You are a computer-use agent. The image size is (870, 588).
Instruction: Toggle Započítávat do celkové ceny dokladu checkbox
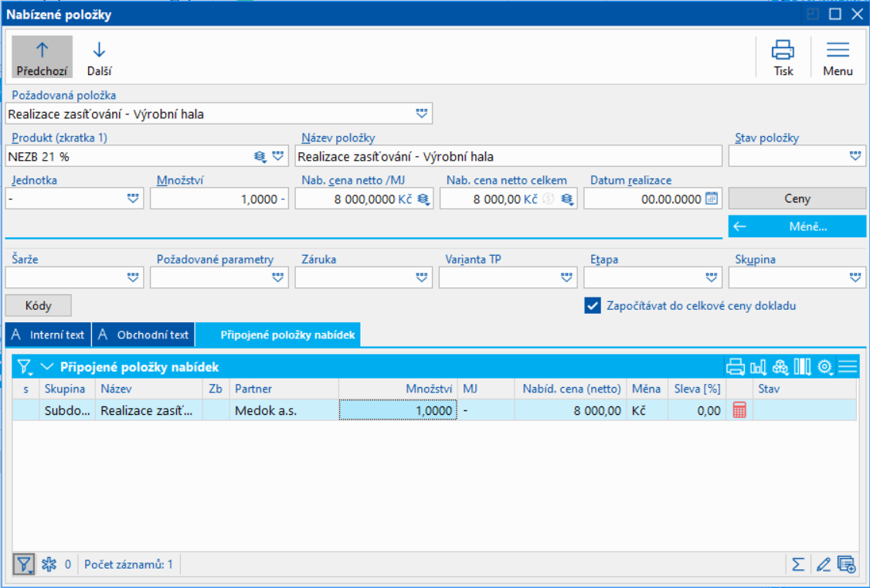(x=593, y=306)
